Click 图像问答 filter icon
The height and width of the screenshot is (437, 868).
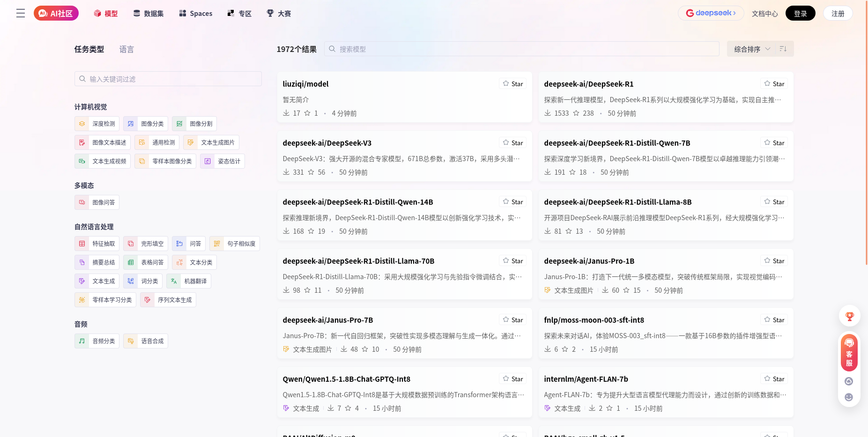(82, 202)
